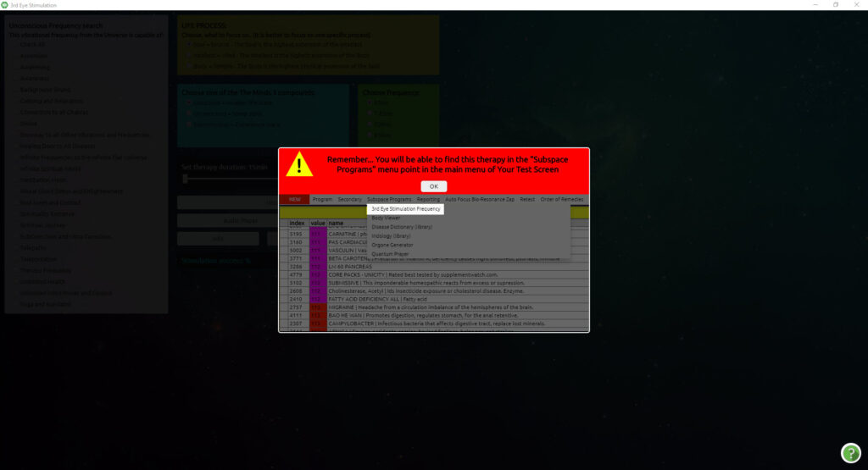The width and height of the screenshot is (868, 470).
Task: Click the therapy duration slider
Action: pos(186,179)
